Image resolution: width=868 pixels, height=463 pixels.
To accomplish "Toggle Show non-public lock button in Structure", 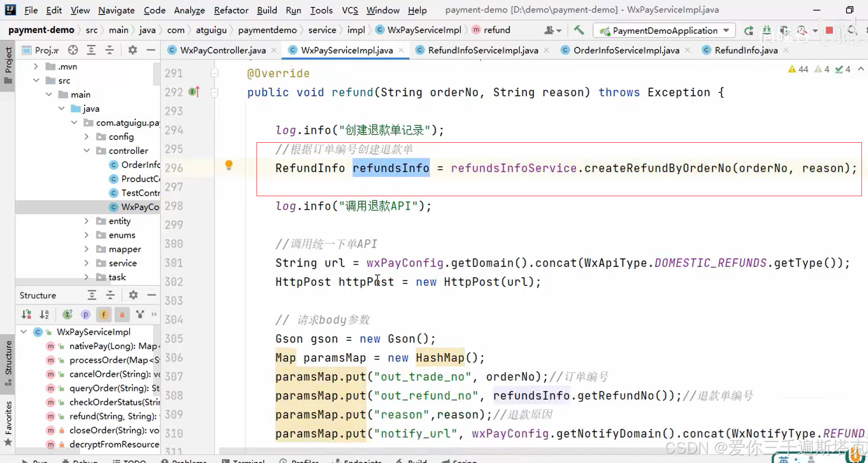I will (x=122, y=314).
